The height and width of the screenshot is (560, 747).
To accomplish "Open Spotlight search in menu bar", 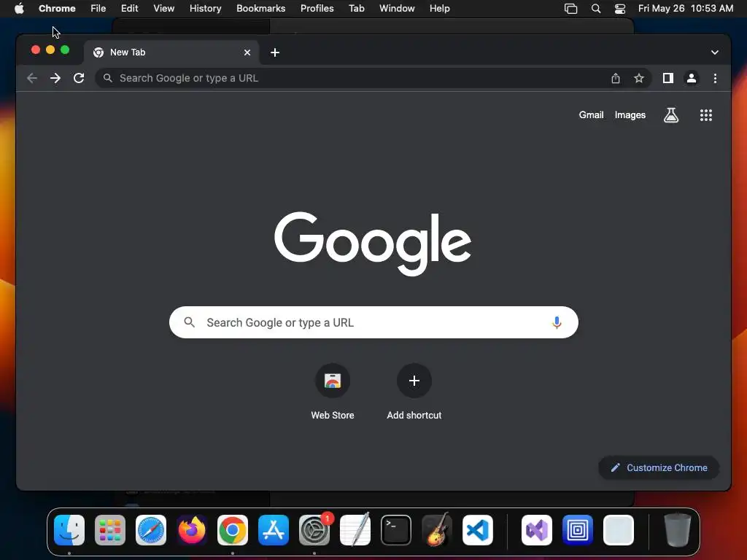I will 595,8.
